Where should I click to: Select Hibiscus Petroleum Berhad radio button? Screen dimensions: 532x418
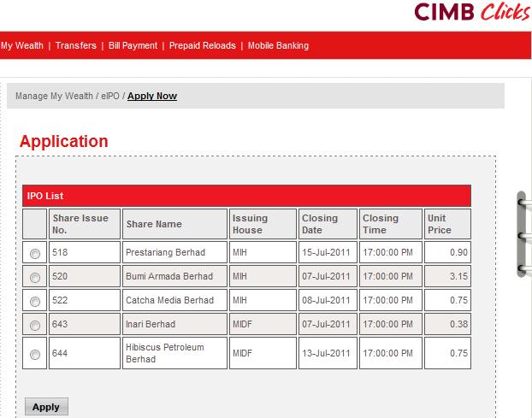click(x=35, y=355)
